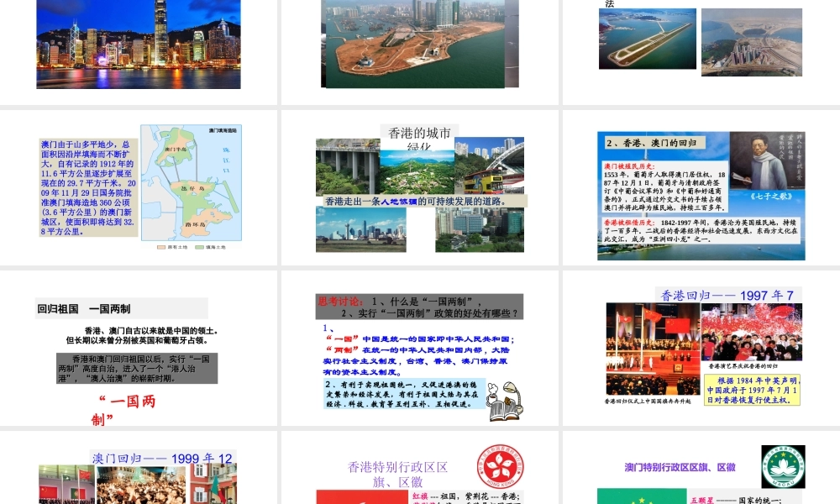This screenshot has height=504, width=840.
Task: Click the 香港回归仪式上中国国旗冉冉升起 caption
Action: pyautogui.click(x=648, y=401)
